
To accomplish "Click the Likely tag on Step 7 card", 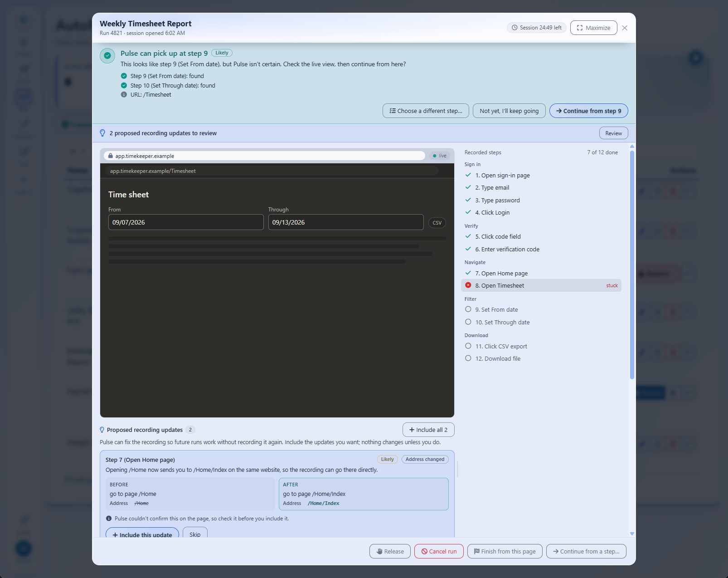I will click(388, 459).
